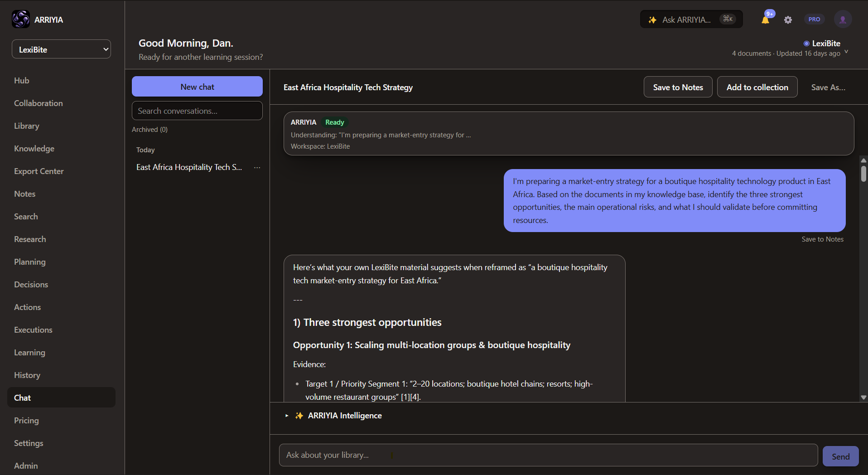Click Add to collection button
This screenshot has height=475, width=868.
757,87
